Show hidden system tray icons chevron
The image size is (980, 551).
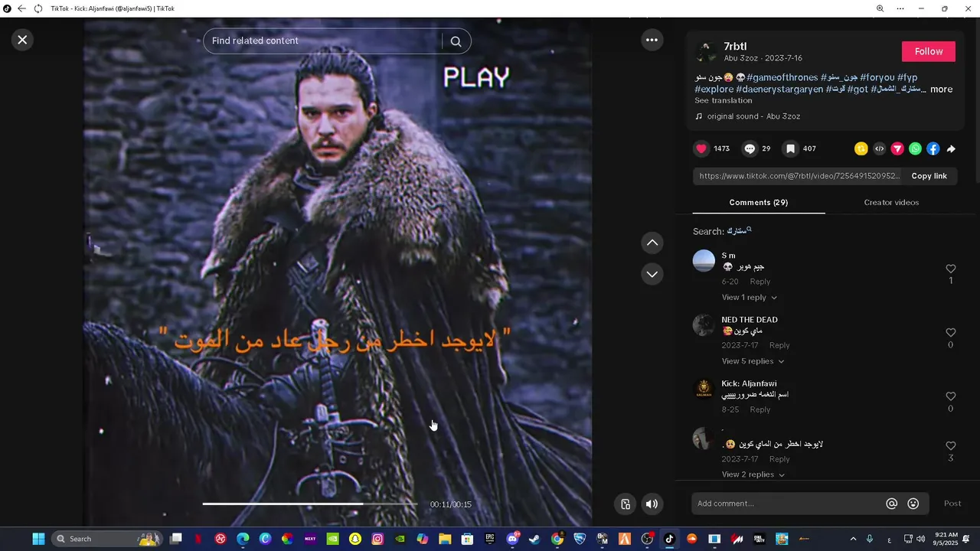coord(853,539)
